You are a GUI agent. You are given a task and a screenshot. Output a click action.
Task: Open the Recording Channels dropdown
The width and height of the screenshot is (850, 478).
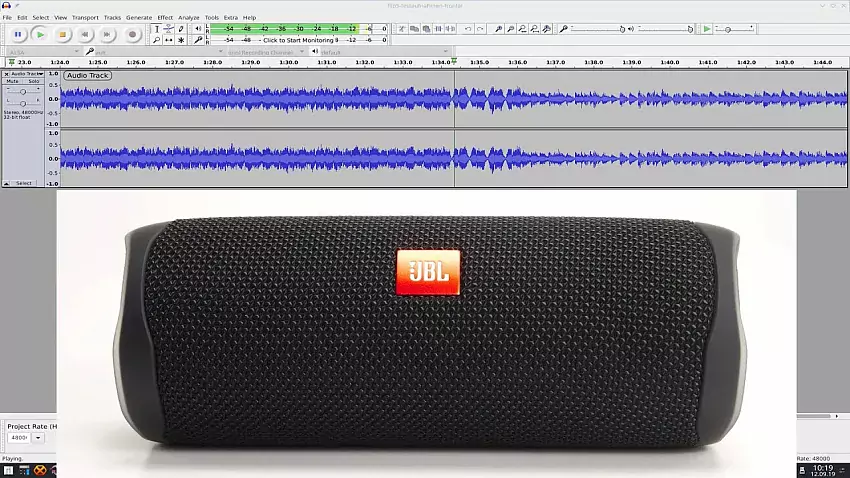pos(266,52)
